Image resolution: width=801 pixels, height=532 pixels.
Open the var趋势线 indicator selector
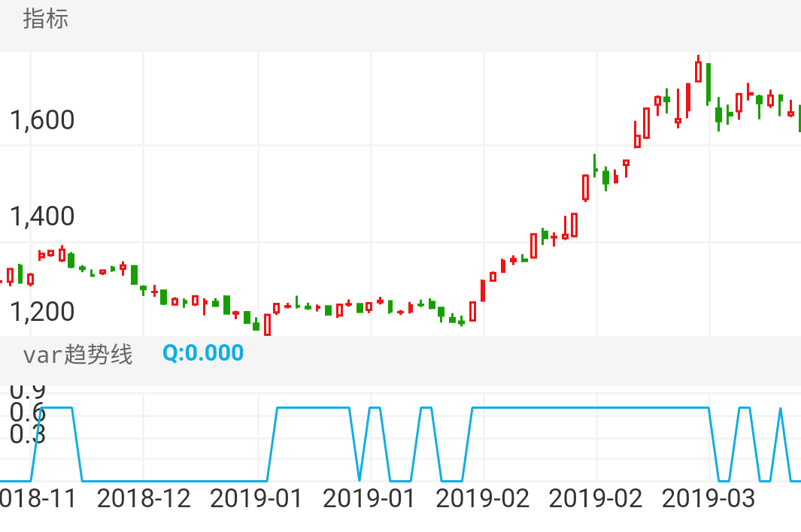[x=77, y=354]
